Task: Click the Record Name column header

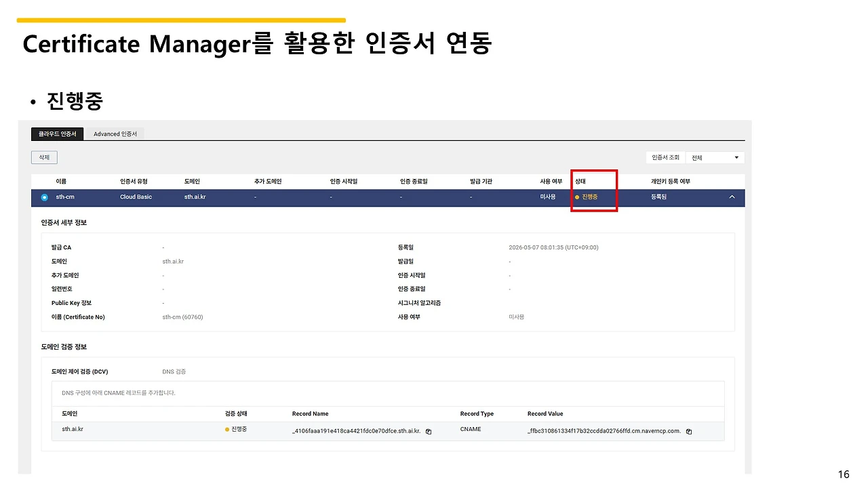Action: [x=310, y=414]
